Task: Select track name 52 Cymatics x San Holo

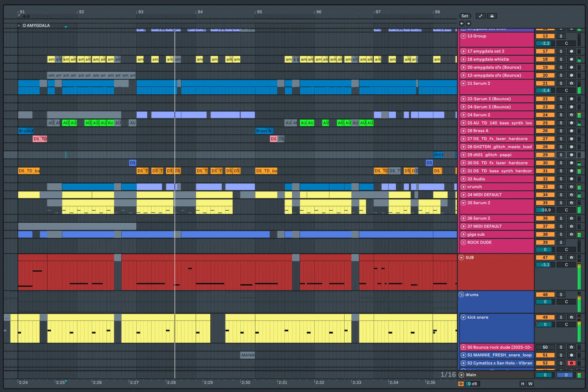Action: [x=500, y=363]
